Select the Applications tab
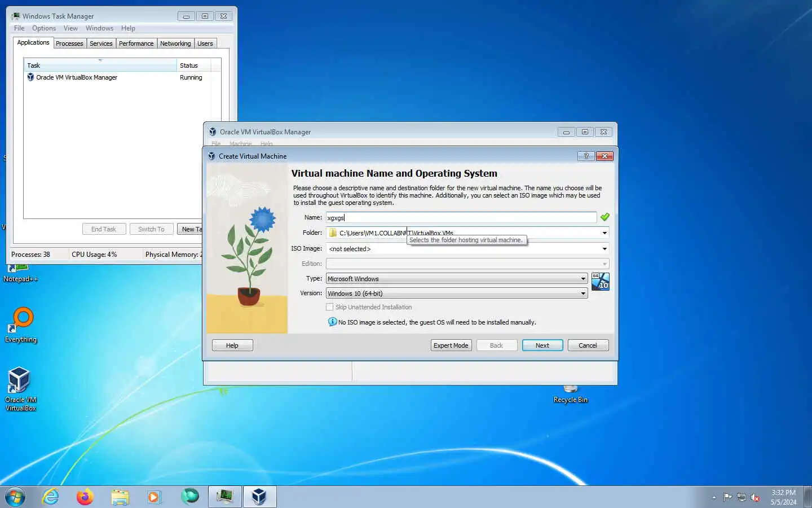This screenshot has height=508, width=812. pos(33,42)
